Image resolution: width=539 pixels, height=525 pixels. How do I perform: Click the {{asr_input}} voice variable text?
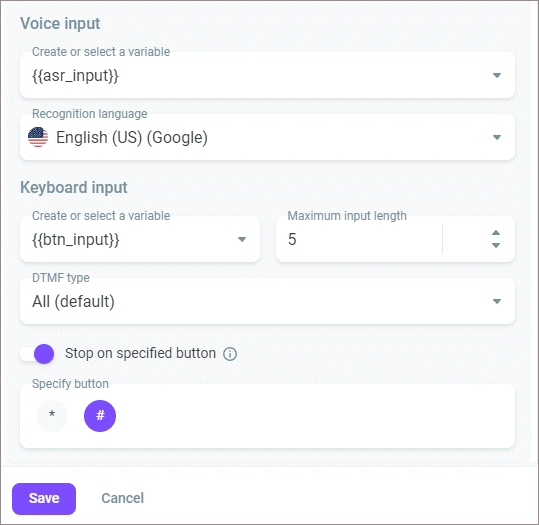click(x=75, y=76)
